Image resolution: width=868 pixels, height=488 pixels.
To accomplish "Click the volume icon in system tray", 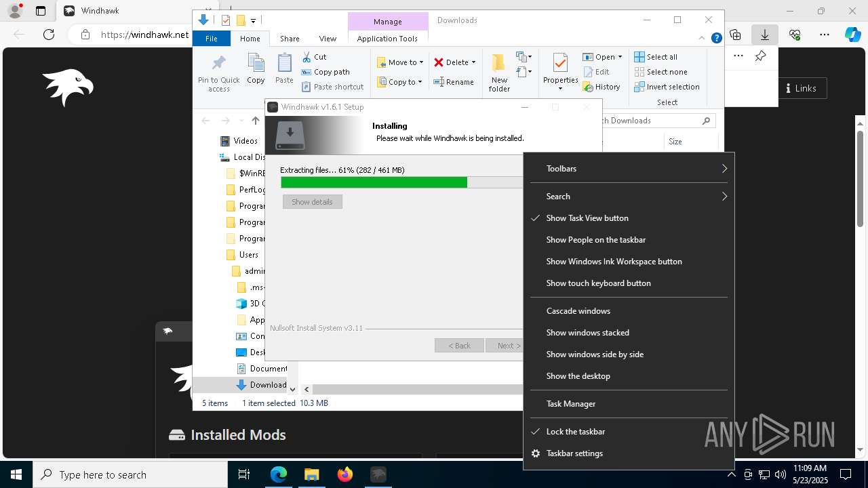I will 780,474.
